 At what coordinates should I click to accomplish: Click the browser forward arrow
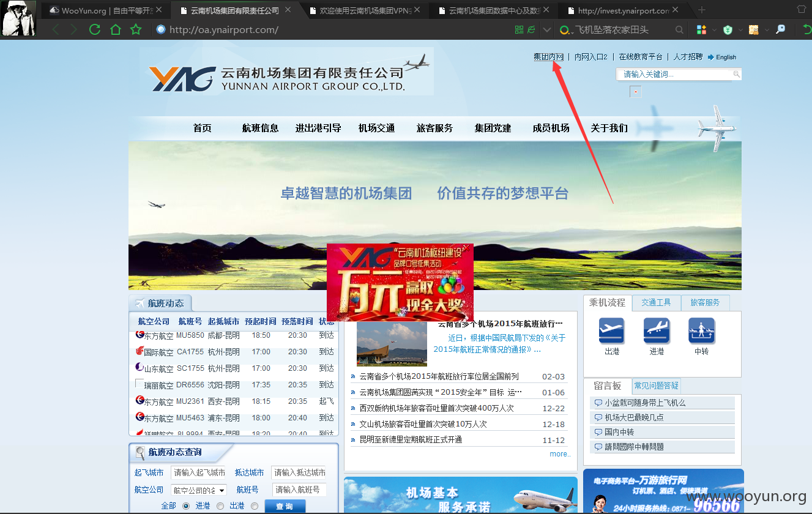tap(74, 29)
